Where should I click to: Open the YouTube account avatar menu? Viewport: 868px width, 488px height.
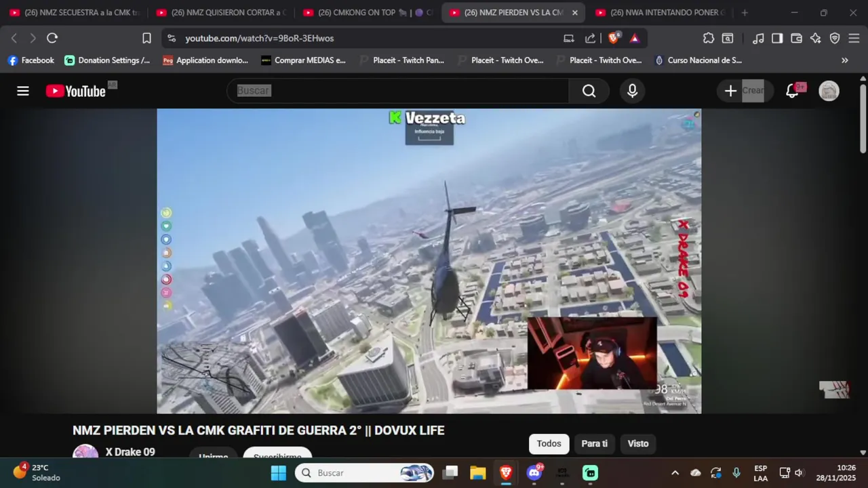[829, 91]
